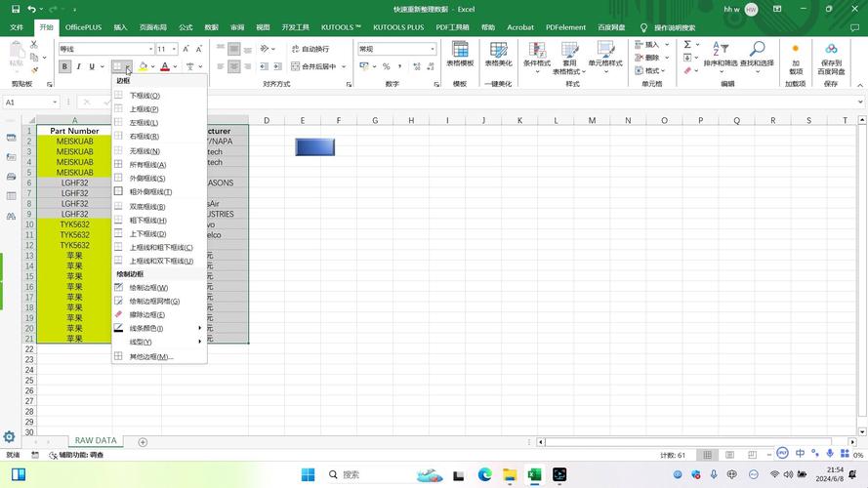Viewport: 868px width, 488px height.
Task: Open the 文件 File tab
Action: 17,27
